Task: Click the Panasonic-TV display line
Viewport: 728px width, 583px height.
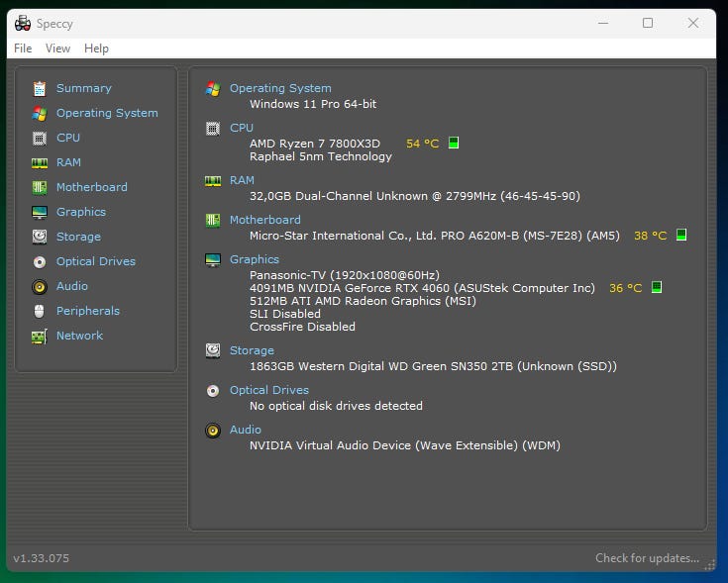Action: 345,275
